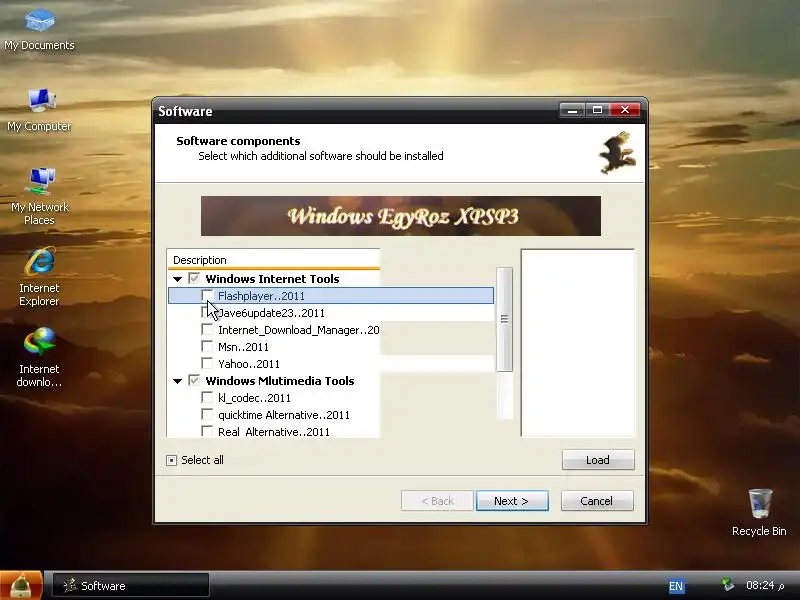
Task: Toggle the Windows Mlutimedia Tools group checkbox
Action: pos(194,380)
